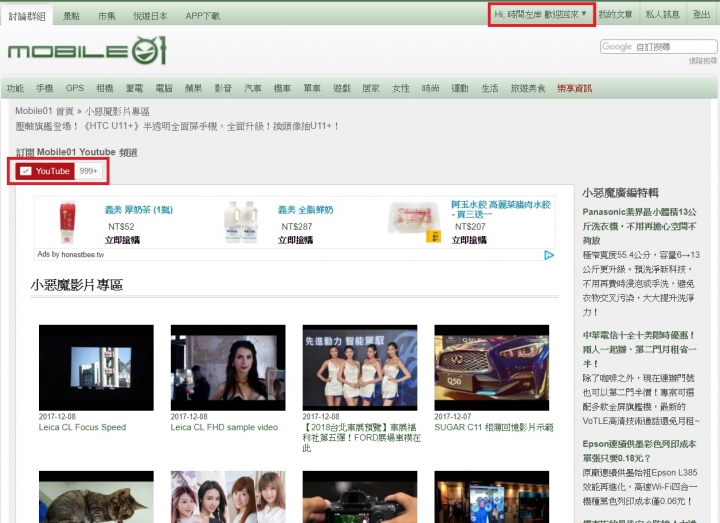This screenshot has height=523, width=720.
Task: Open the 蘋果 category menu
Action: (193, 88)
